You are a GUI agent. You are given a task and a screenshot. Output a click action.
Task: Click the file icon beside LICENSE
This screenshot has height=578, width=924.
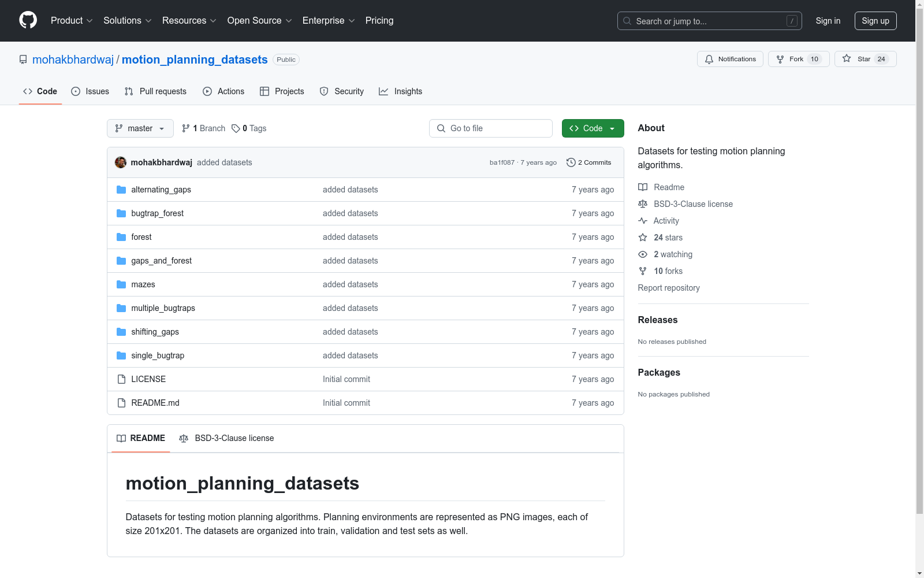pos(121,379)
